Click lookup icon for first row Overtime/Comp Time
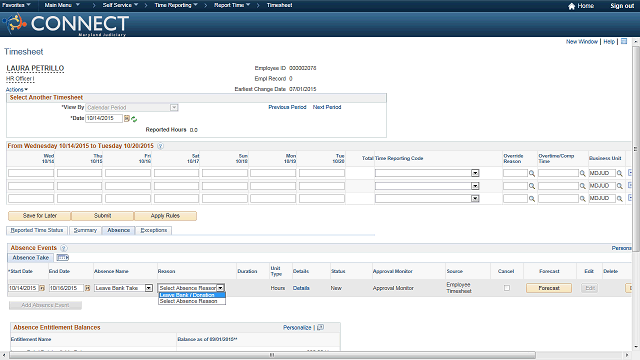Image resolution: width=640 pixels, height=360 pixels. pos(582,173)
